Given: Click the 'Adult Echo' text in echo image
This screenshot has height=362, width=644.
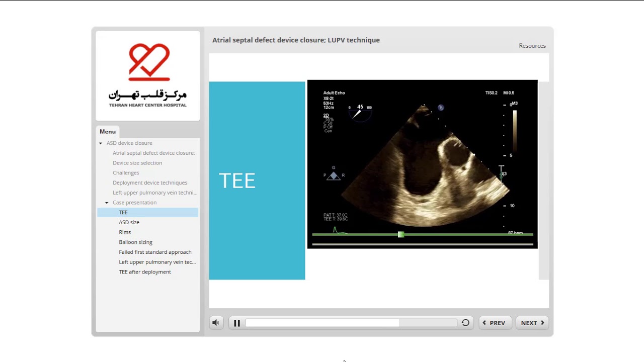Looking at the screenshot, I should [x=334, y=93].
